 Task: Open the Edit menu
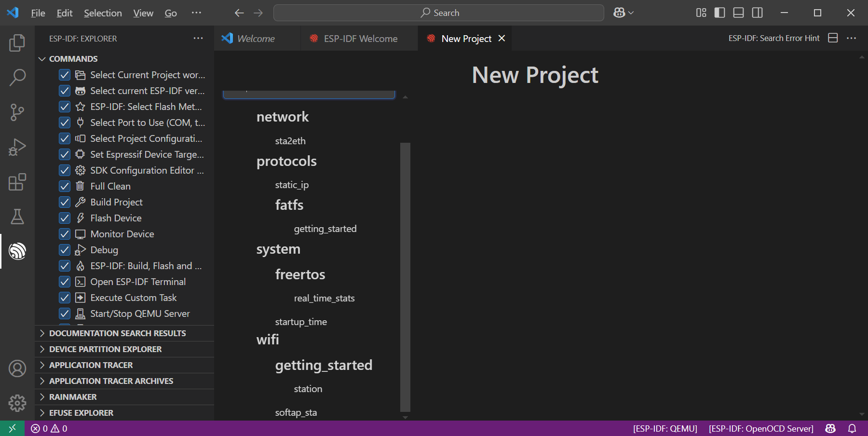point(65,13)
